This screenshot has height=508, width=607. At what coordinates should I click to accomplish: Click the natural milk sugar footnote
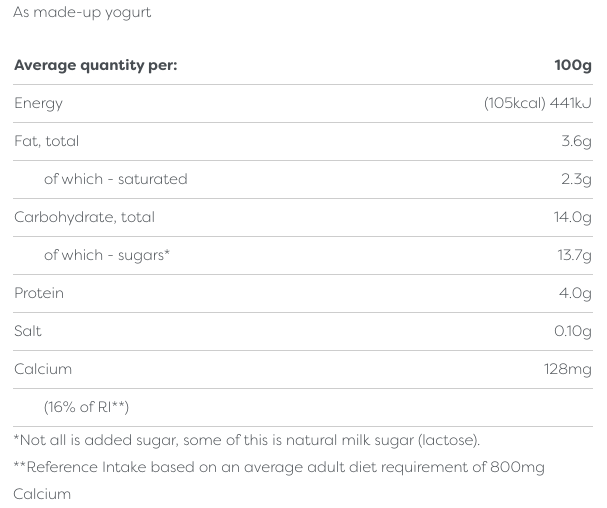coord(247,441)
